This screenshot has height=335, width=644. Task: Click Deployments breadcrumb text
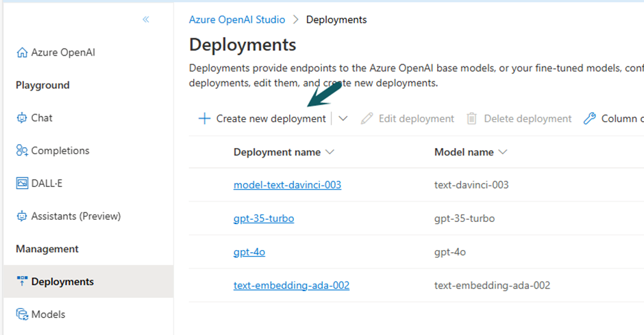coord(336,20)
